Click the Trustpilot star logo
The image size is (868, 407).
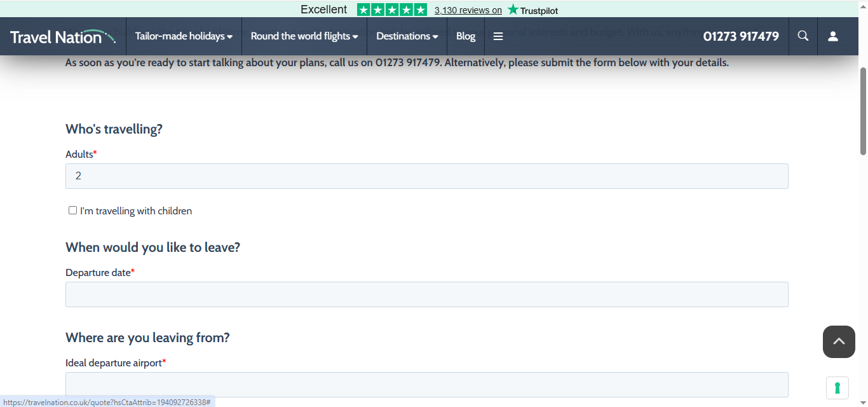coord(532,10)
